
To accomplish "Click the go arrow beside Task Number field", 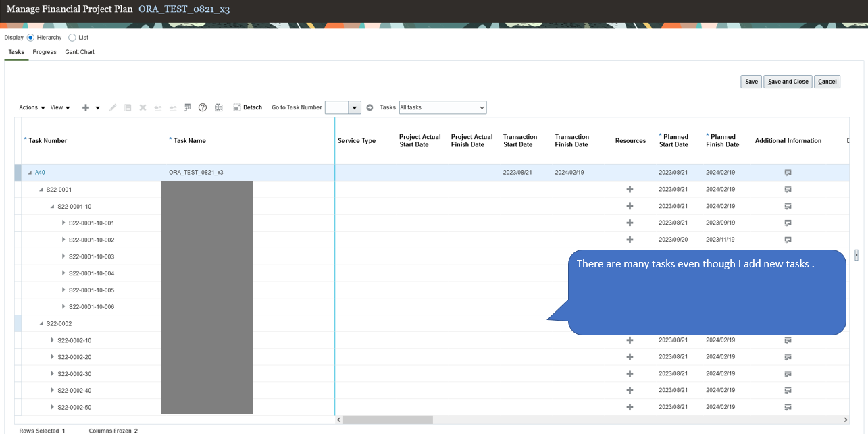I will [x=369, y=107].
